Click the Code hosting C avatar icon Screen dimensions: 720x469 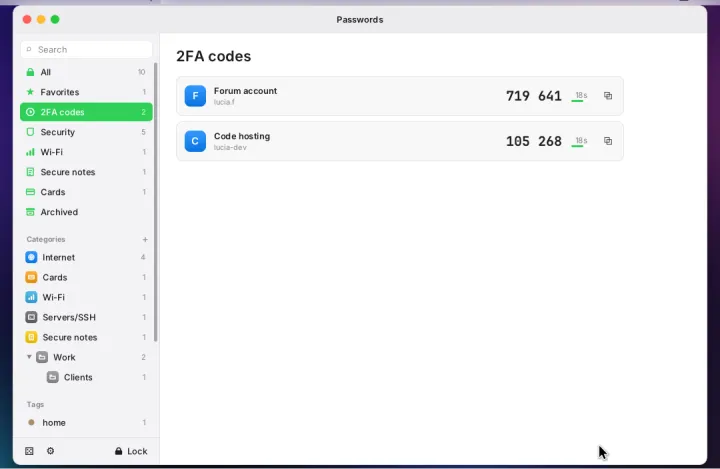click(x=195, y=141)
